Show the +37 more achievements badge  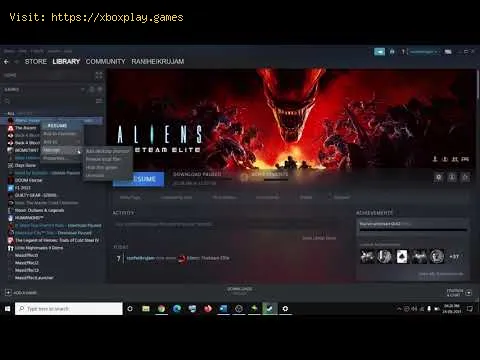coord(454,257)
